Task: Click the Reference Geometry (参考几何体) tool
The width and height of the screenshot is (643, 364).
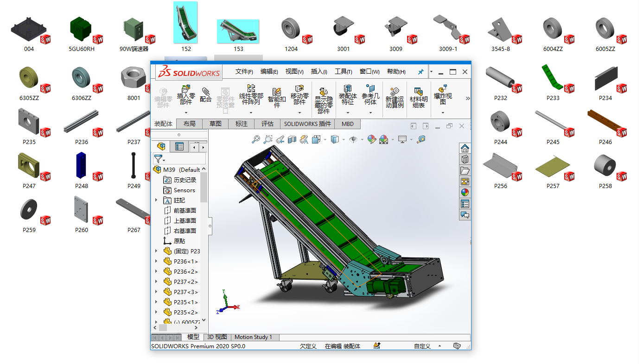Action: pos(370,94)
